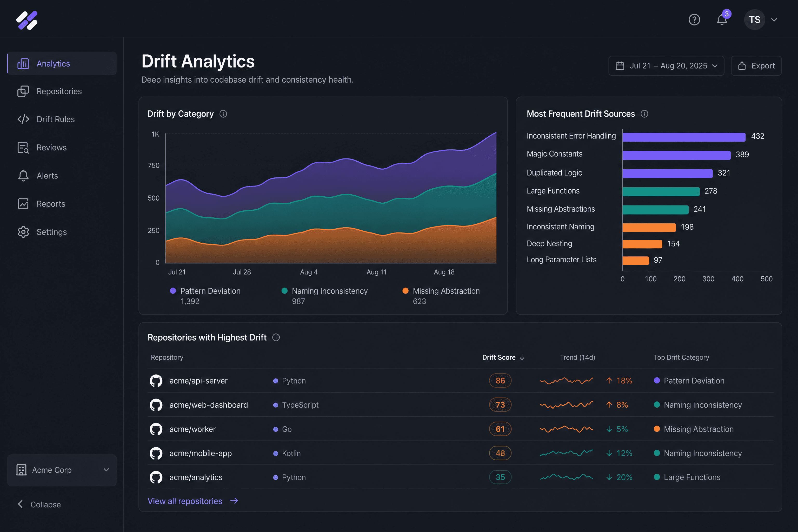Click the Trend (14d) column header

[x=577, y=357]
